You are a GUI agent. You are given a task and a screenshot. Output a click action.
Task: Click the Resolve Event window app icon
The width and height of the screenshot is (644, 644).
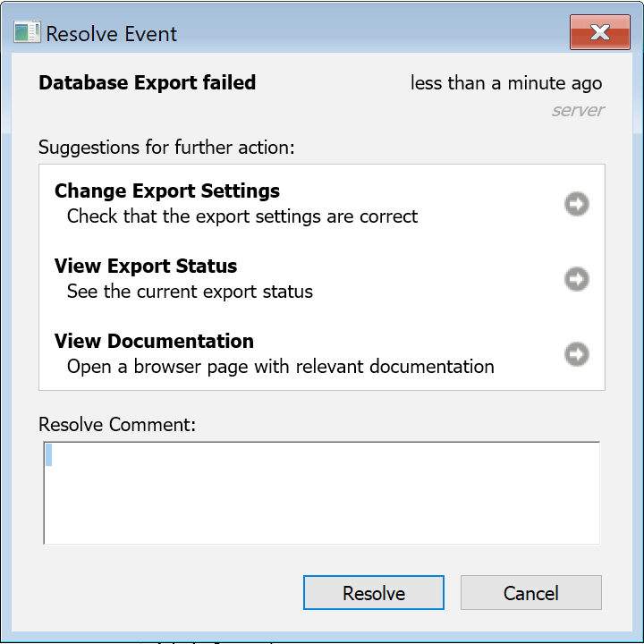tap(27, 34)
